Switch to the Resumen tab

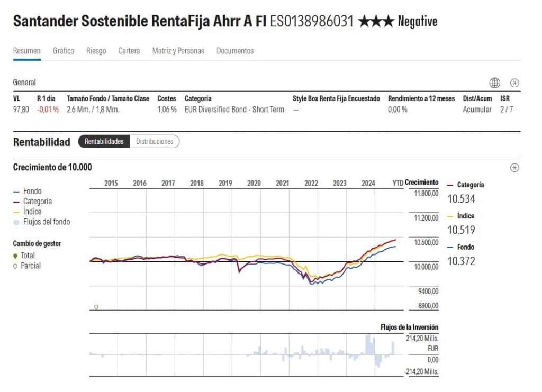click(26, 51)
